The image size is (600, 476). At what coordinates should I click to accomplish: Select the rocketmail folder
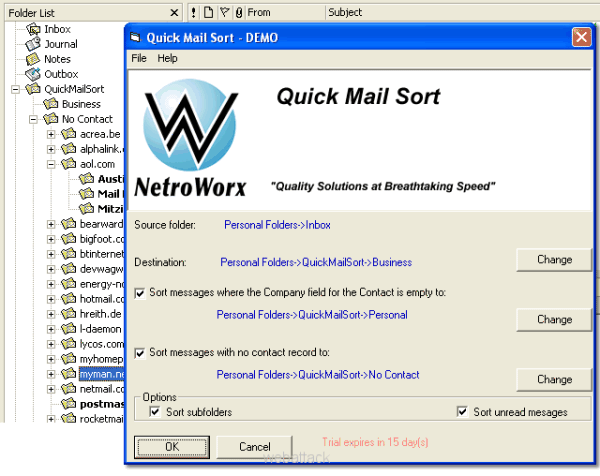[102, 419]
